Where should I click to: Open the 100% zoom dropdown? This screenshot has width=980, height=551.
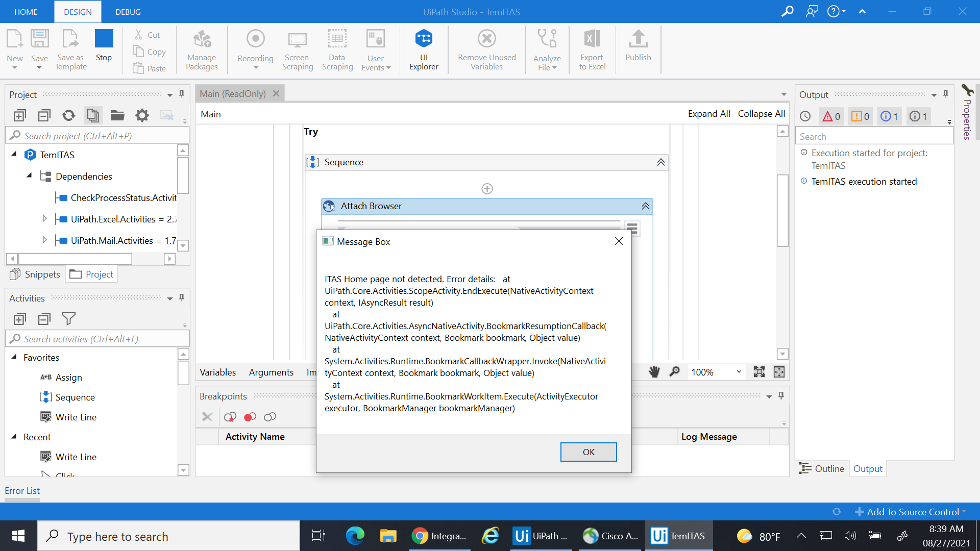(739, 372)
